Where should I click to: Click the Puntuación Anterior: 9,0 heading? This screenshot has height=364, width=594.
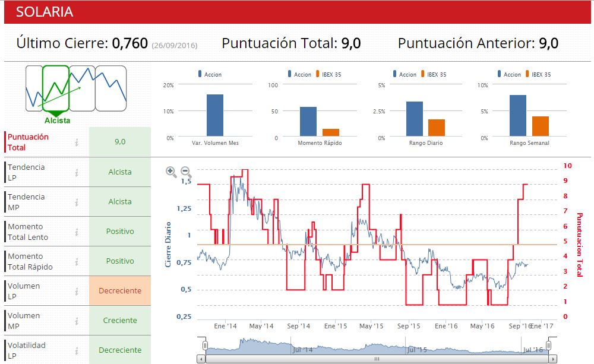(478, 43)
